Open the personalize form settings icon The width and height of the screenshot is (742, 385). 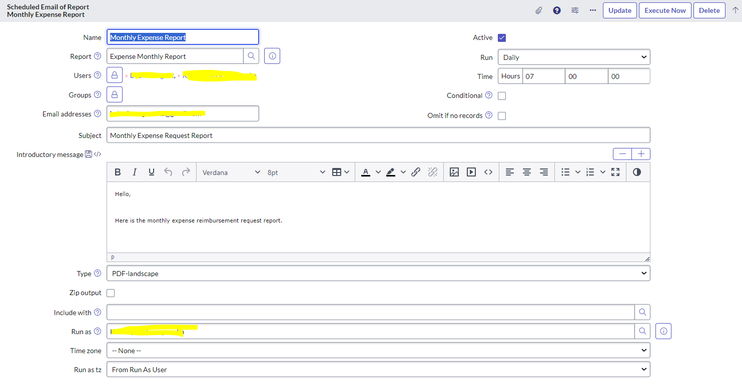(574, 10)
